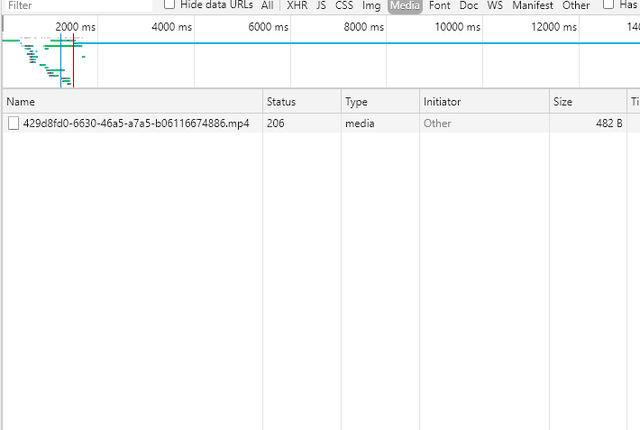The width and height of the screenshot is (640, 430).
Task: Filter by Font requests
Action: 439,5
